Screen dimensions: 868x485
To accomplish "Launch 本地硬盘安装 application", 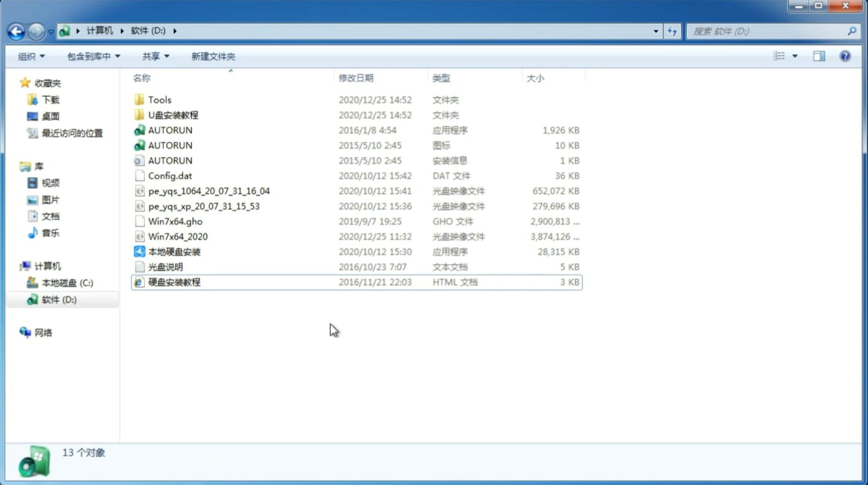I will coord(173,251).
